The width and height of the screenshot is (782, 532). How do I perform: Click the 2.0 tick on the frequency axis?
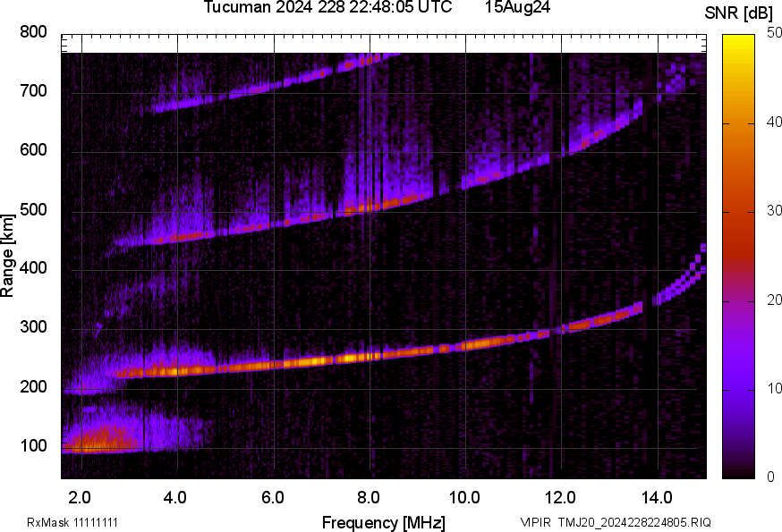(81, 496)
